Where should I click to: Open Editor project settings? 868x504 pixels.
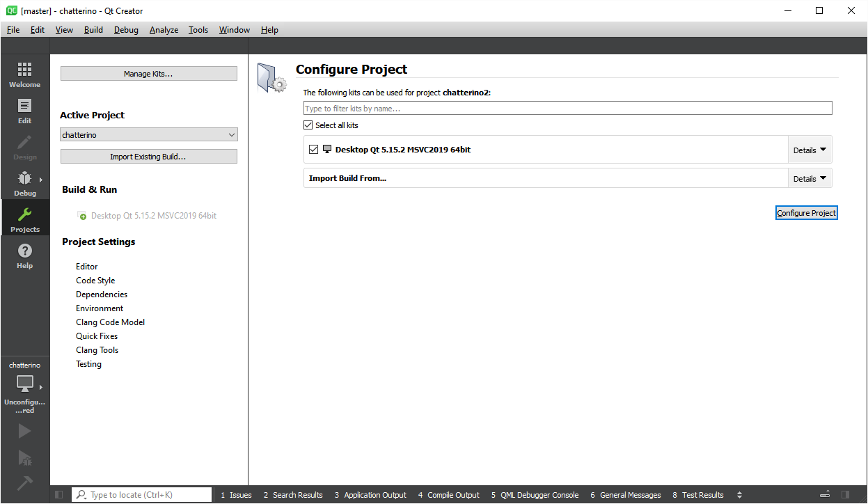pos(87,267)
